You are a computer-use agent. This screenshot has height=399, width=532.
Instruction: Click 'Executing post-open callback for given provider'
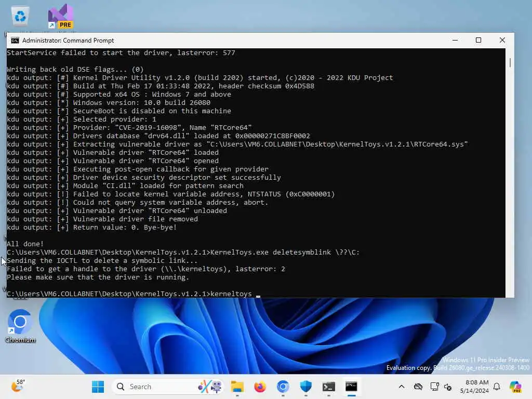click(137, 169)
